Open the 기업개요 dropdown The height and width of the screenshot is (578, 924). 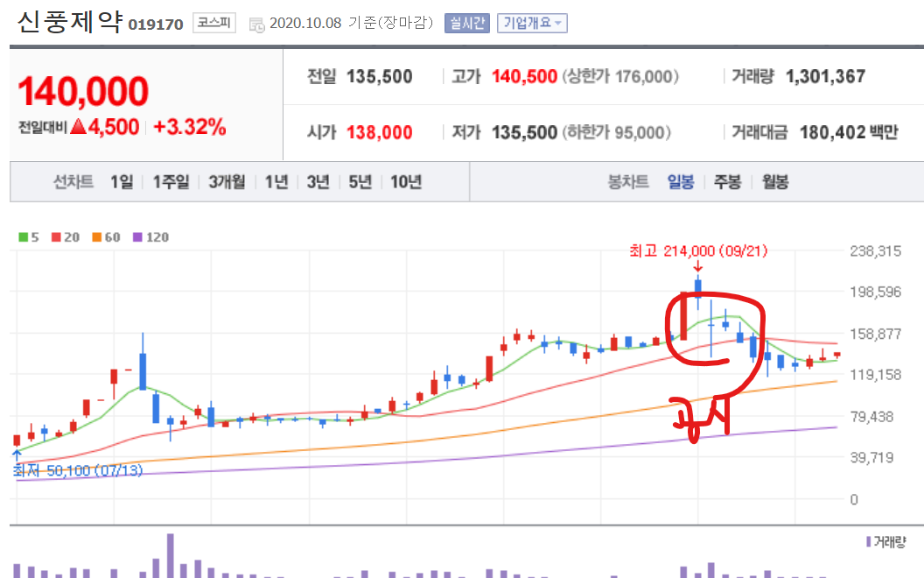click(532, 23)
